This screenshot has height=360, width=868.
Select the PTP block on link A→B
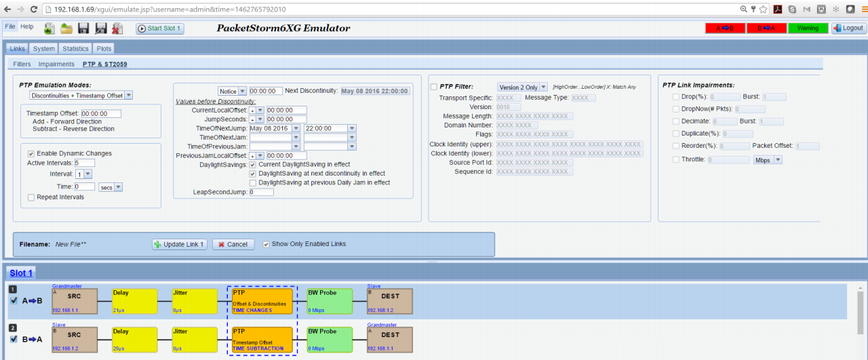(x=262, y=302)
